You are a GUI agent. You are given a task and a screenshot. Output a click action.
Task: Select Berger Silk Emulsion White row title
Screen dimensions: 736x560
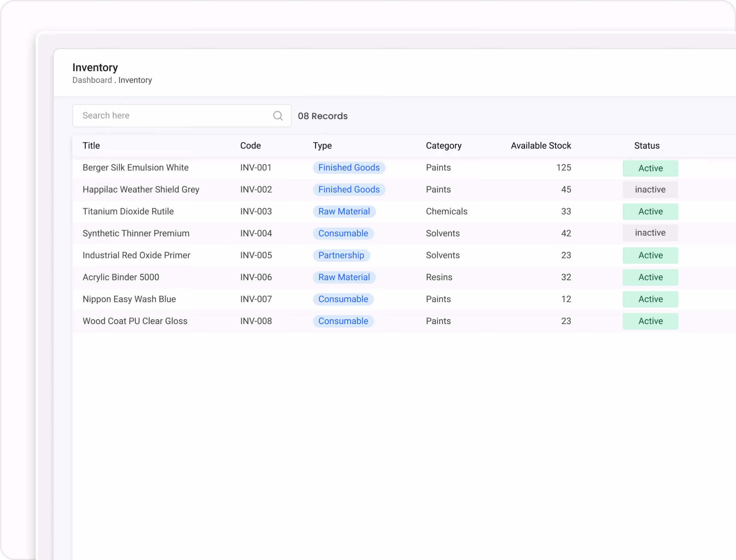(x=135, y=168)
